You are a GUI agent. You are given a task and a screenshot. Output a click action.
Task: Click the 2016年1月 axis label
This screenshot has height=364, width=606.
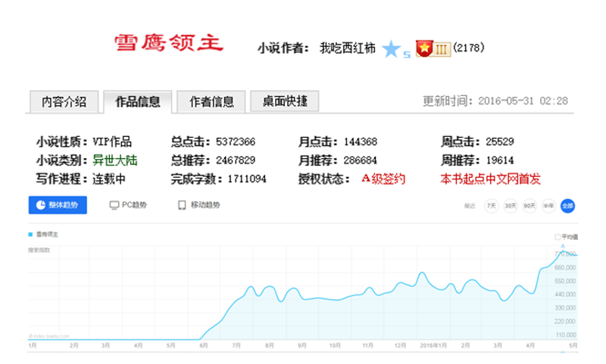[x=433, y=346]
